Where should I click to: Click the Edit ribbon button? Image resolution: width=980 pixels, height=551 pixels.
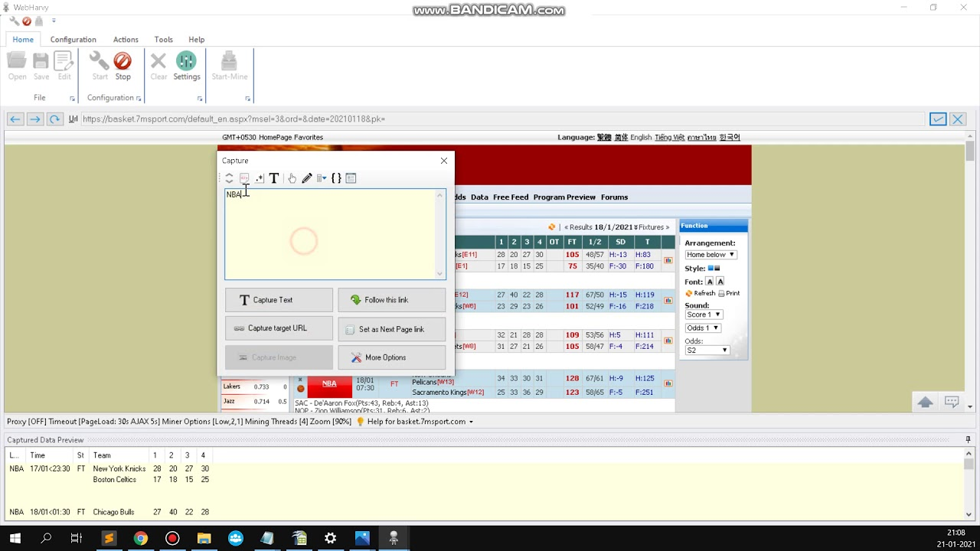[64, 66]
